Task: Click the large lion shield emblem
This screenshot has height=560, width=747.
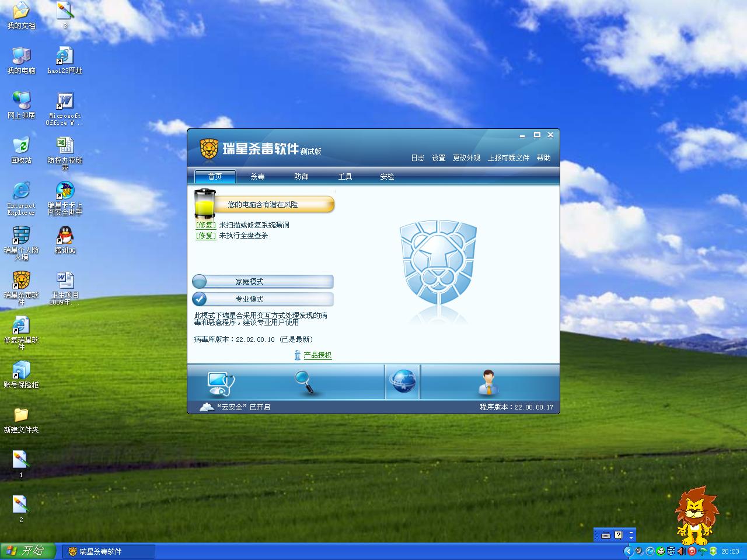Action: 438,263
